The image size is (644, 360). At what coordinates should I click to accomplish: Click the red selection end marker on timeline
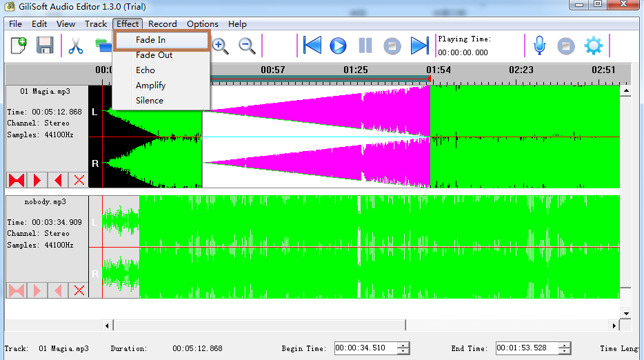429,79
